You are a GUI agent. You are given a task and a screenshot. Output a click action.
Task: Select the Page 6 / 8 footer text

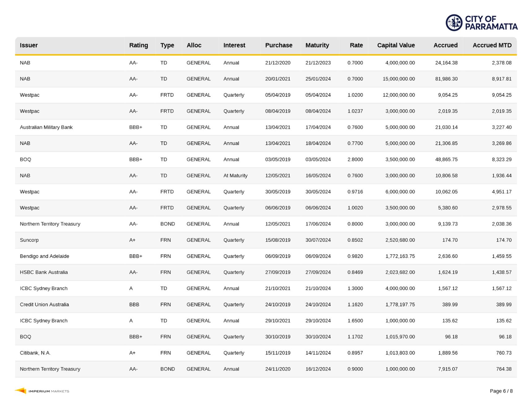click(x=501, y=391)
